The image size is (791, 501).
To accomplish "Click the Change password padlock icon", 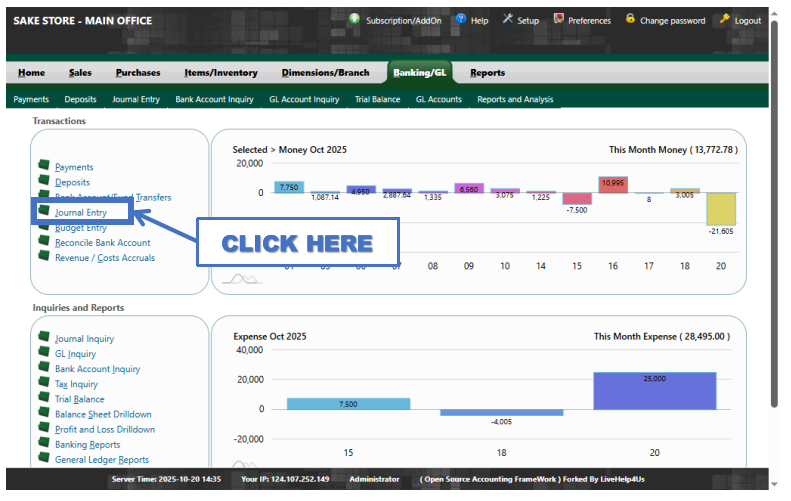I will tap(630, 19).
